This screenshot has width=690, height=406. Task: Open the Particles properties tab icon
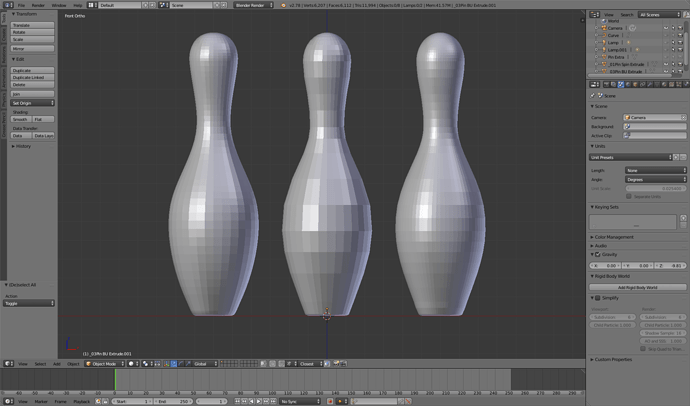(x=679, y=84)
